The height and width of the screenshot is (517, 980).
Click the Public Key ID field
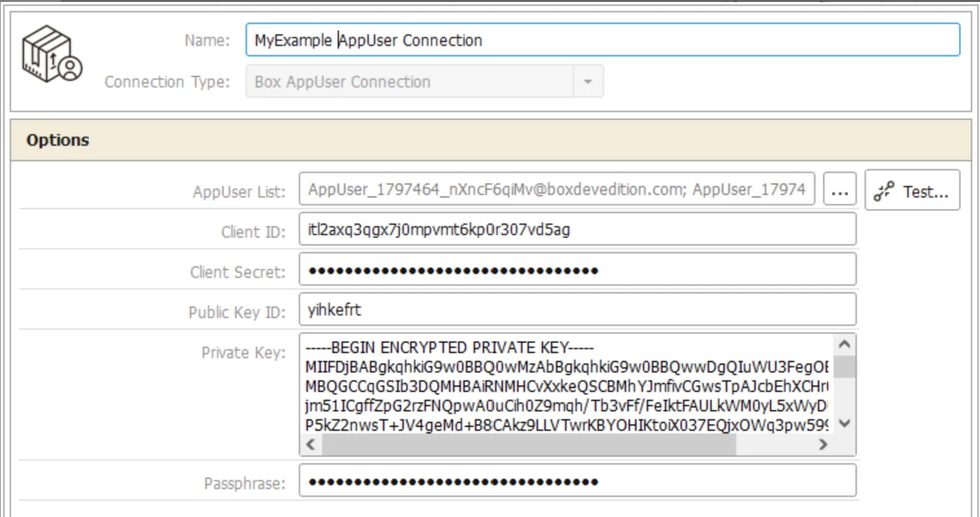click(x=577, y=310)
